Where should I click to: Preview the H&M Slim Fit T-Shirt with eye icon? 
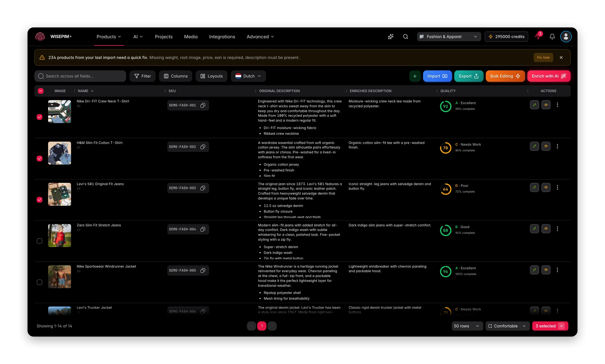(x=546, y=146)
